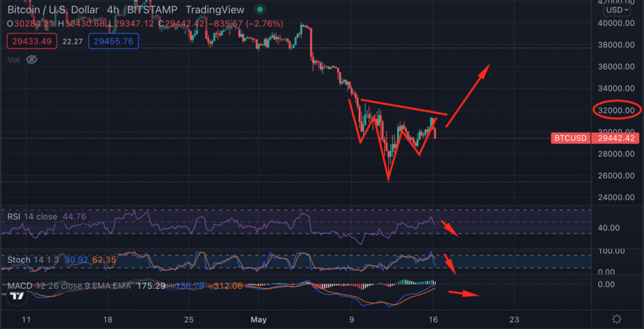
Task: Click the MACD histogram value 175.29
Action: (x=150, y=285)
